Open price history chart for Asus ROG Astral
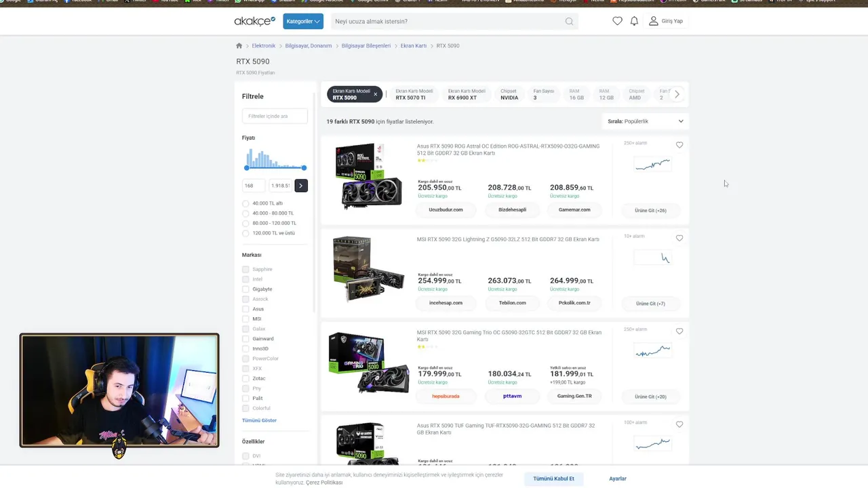 pyautogui.click(x=652, y=164)
